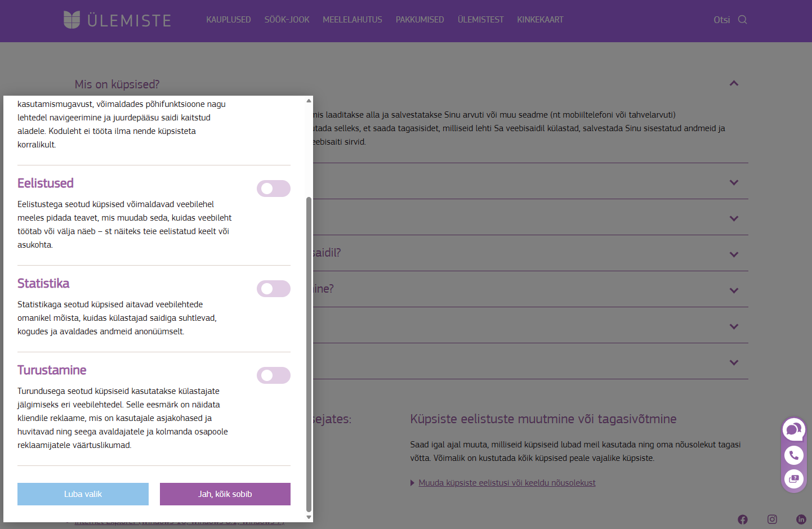Open search with the magnifier icon
812x529 pixels.
pos(743,20)
